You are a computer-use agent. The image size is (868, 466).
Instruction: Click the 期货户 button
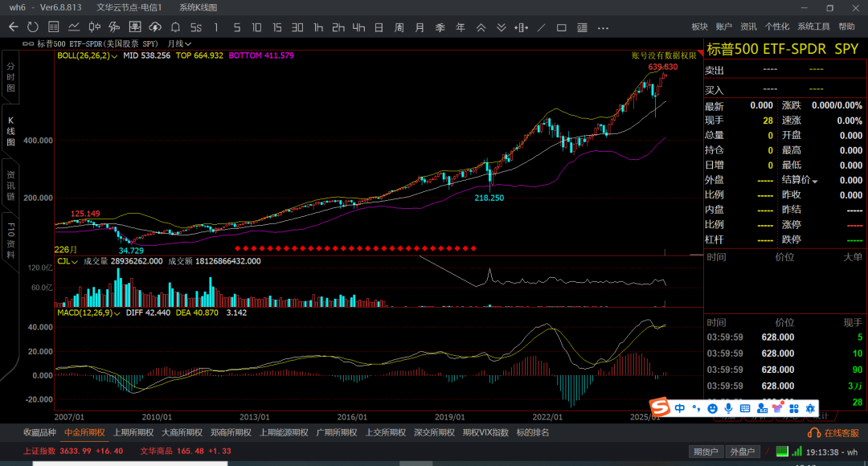pyautogui.click(x=706, y=452)
